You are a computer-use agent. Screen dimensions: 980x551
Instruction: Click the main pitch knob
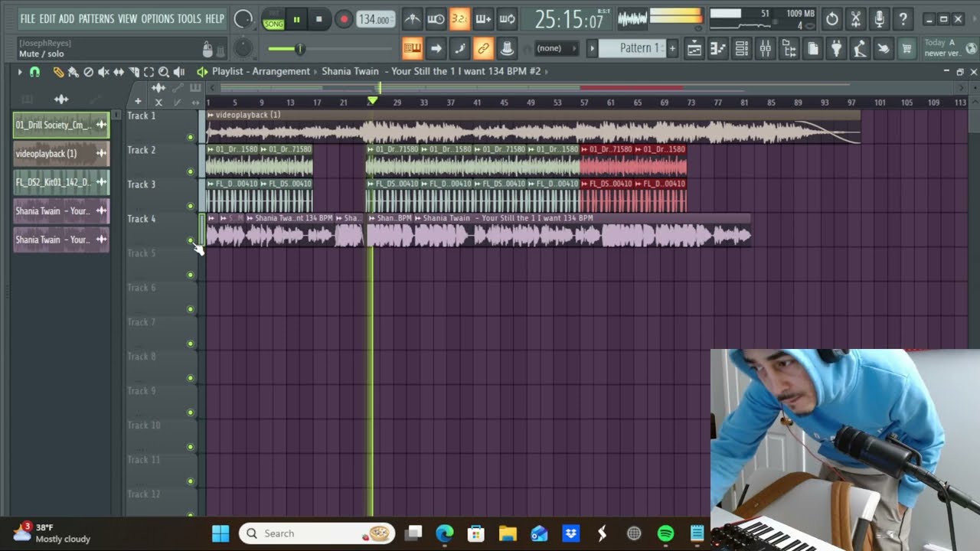(x=243, y=48)
